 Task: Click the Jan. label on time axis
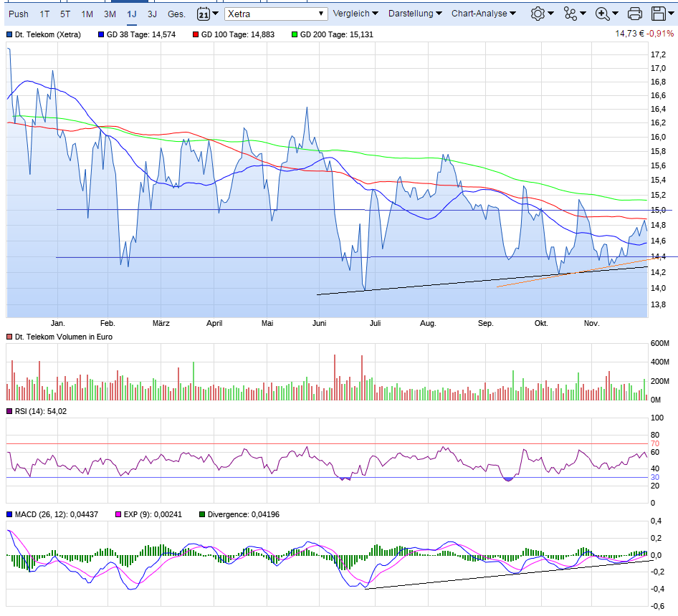pos(57,323)
